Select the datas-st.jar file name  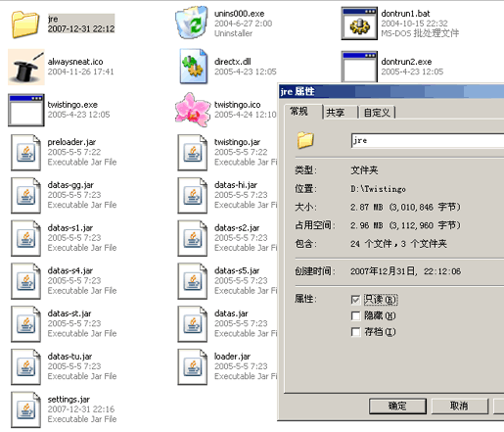tap(69, 313)
